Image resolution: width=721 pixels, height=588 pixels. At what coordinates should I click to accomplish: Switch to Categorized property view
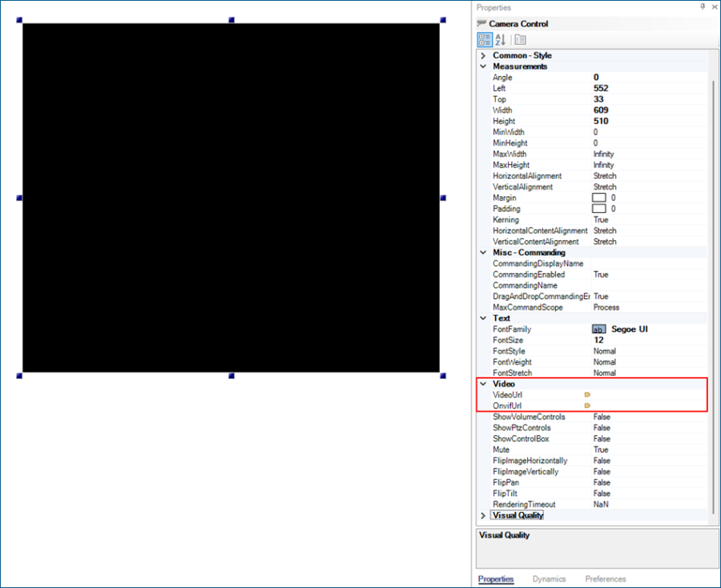click(x=485, y=40)
